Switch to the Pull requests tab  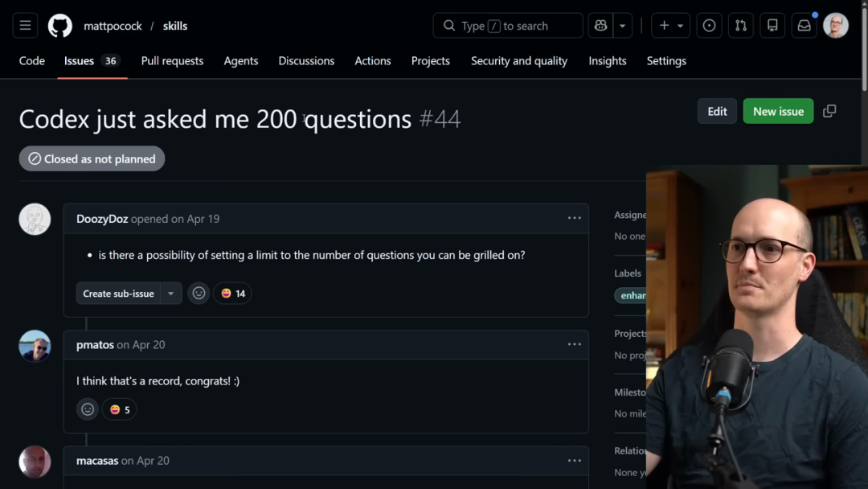click(x=172, y=61)
